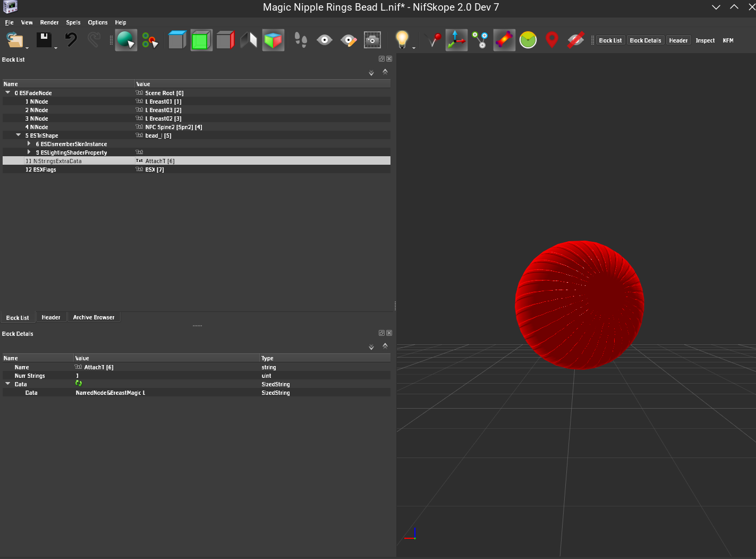This screenshot has height=559, width=756.
Task: Click the Load file icon
Action: (15, 40)
